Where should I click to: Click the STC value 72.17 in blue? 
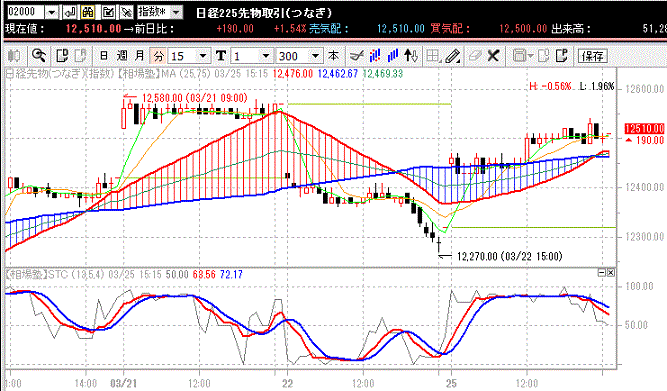point(231,274)
